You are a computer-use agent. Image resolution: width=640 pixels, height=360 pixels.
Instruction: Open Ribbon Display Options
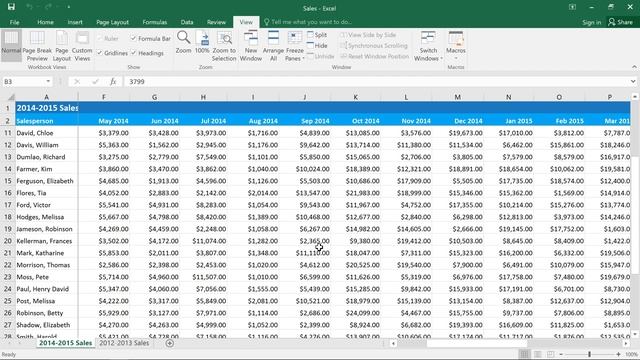click(573, 7)
